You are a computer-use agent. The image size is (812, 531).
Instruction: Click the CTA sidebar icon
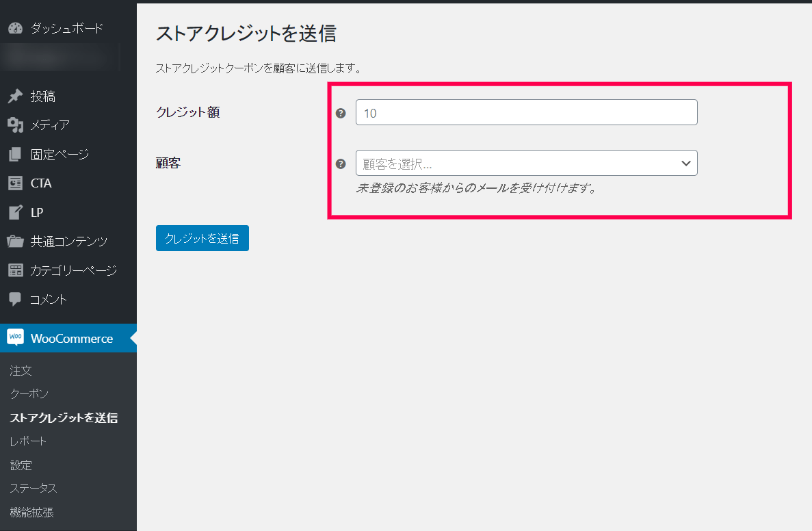tap(15, 183)
